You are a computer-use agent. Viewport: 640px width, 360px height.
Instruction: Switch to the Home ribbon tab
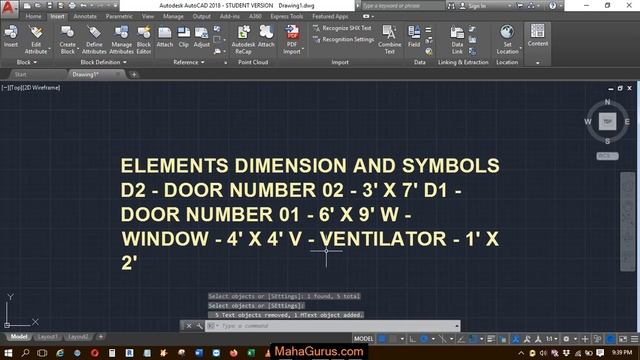[33, 16]
